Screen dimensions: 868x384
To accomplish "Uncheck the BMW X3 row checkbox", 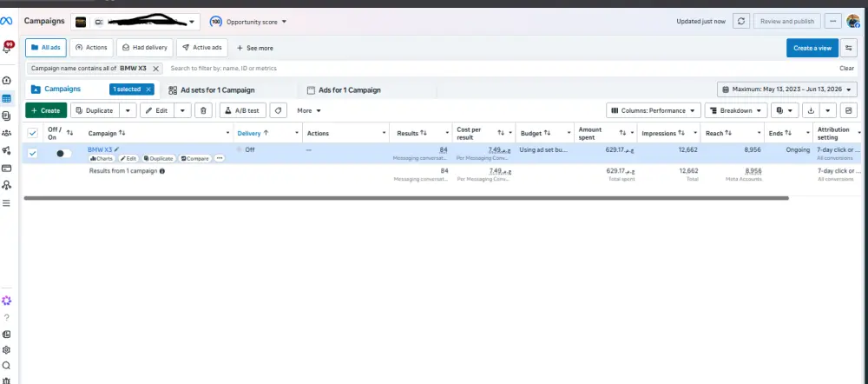I will 33,154.
